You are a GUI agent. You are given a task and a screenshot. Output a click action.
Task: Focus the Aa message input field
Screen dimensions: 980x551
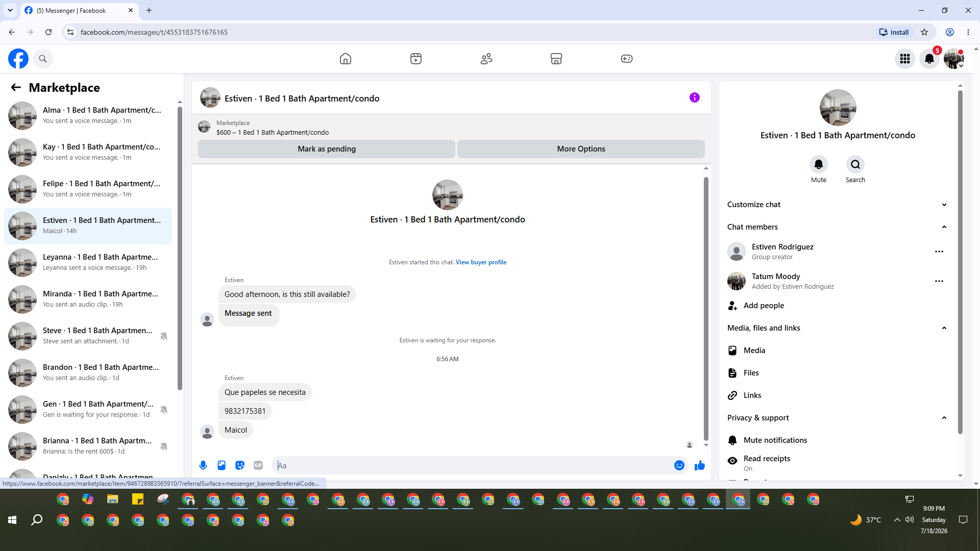(x=473, y=465)
